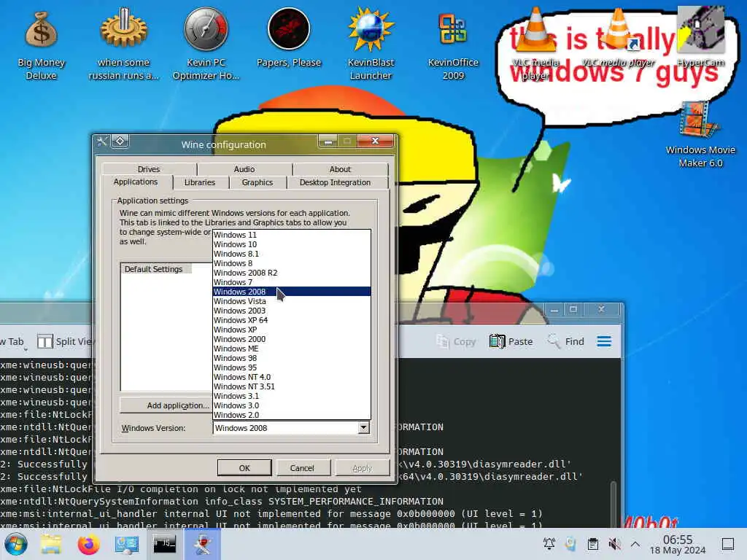This screenshot has height=560, width=747.
Task: Switch to the Wine configuration taskbar entry
Action: click(x=202, y=544)
